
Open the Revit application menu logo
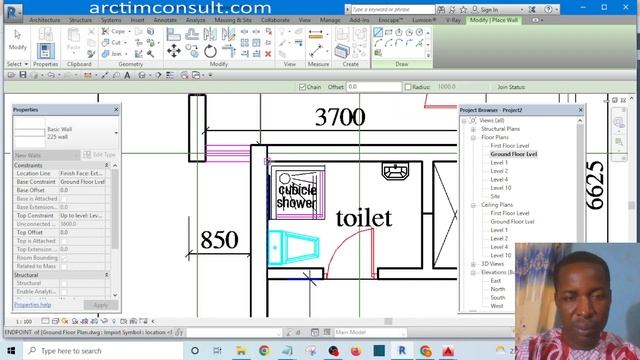point(13,13)
